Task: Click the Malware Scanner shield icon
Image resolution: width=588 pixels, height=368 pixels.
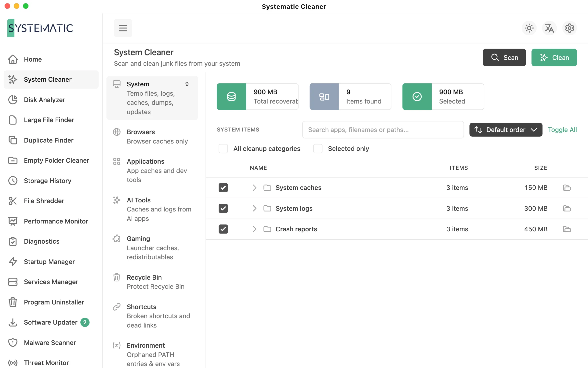Action: [x=13, y=343]
